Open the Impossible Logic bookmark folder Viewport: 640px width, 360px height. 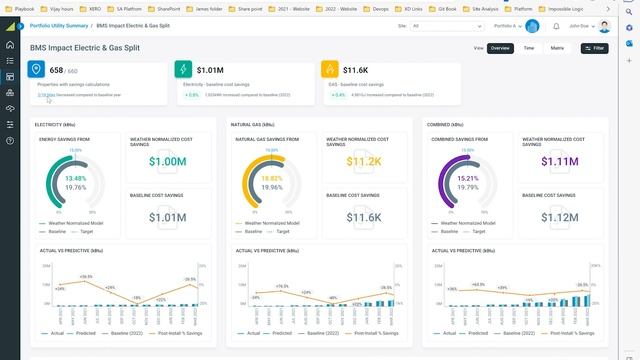[x=561, y=9]
